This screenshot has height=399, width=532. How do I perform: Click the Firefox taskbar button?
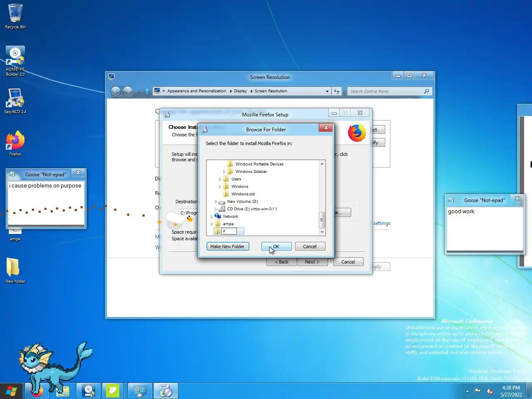click(x=37, y=391)
